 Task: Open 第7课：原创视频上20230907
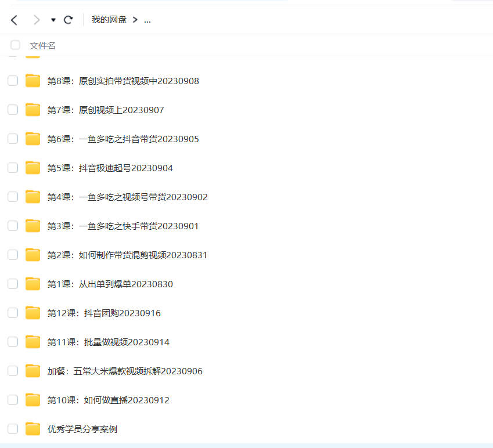[x=106, y=110]
